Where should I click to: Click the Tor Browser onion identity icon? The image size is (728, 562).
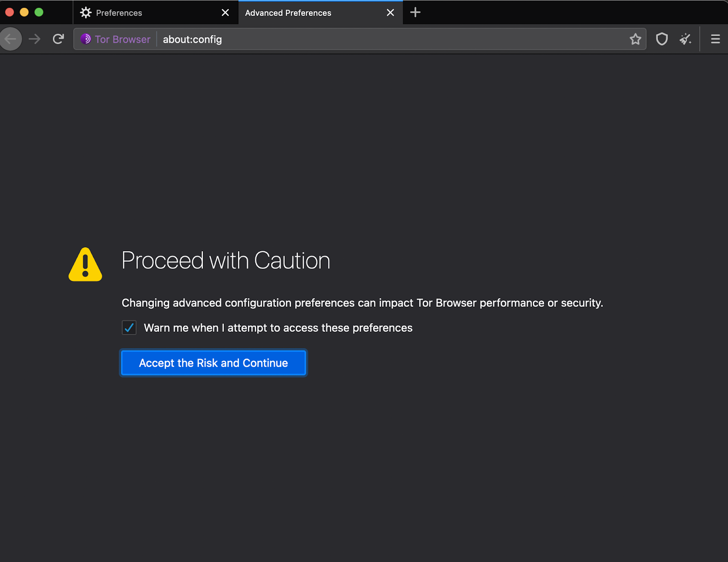point(86,39)
